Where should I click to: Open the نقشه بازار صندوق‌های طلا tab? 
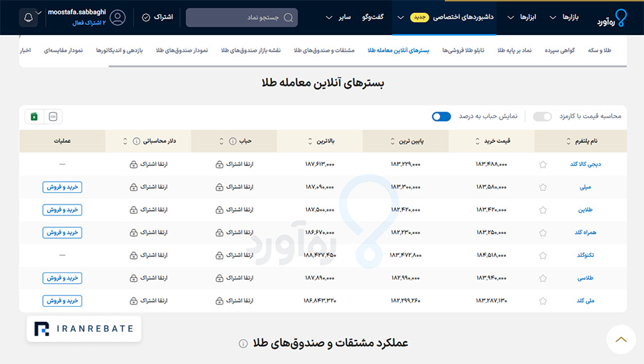tap(250, 50)
